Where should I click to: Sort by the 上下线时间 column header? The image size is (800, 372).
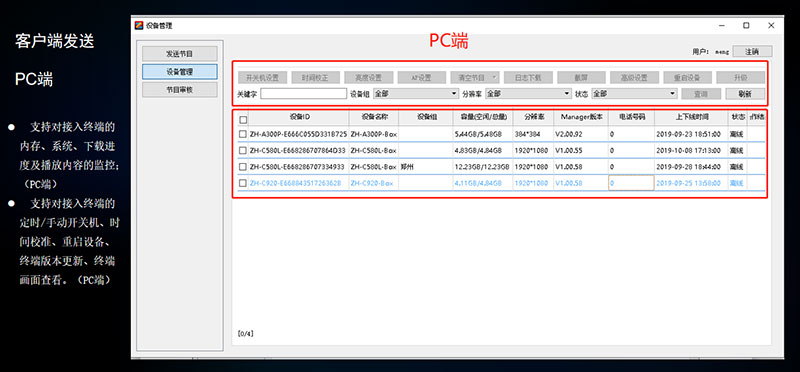(692, 117)
